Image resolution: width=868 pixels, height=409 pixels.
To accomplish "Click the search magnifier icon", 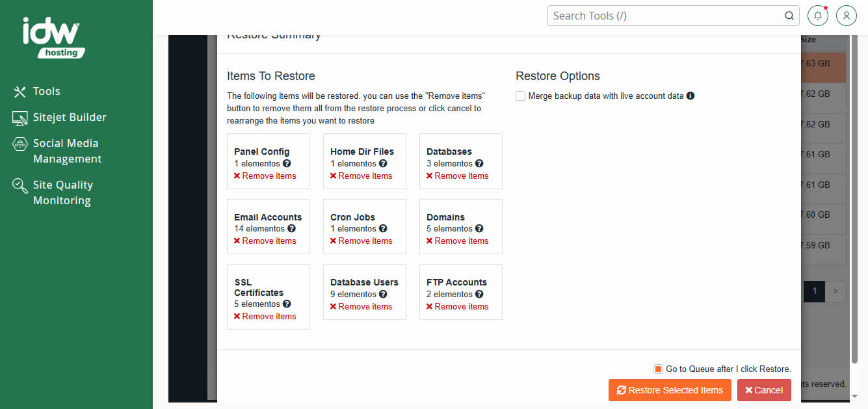I will coord(789,16).
